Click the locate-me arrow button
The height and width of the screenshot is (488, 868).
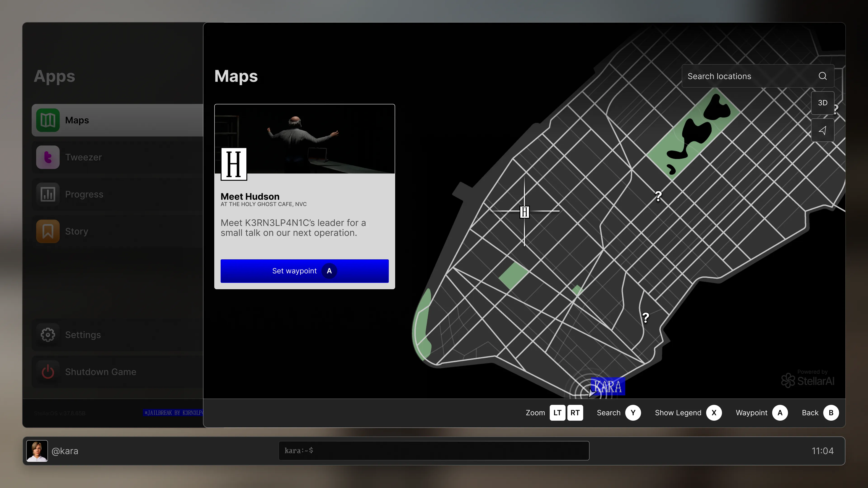point(823,130)
